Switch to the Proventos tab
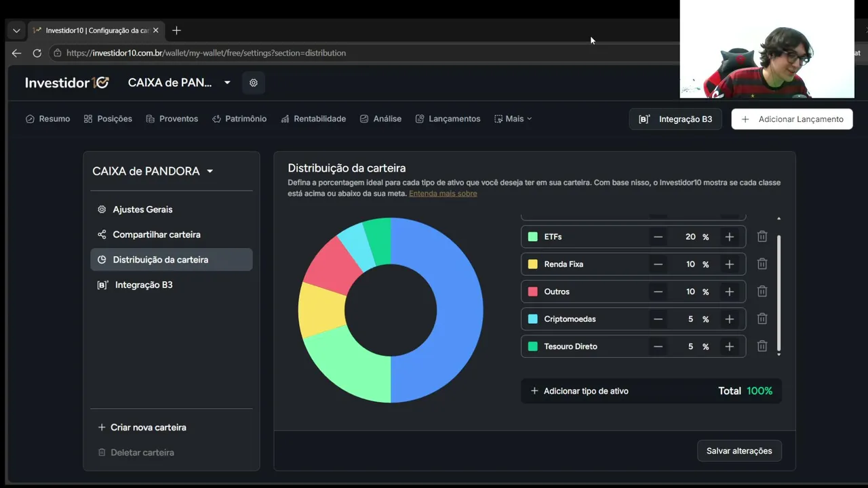The height and width of the screenshot is (488, 868). [x=172, y=119]
